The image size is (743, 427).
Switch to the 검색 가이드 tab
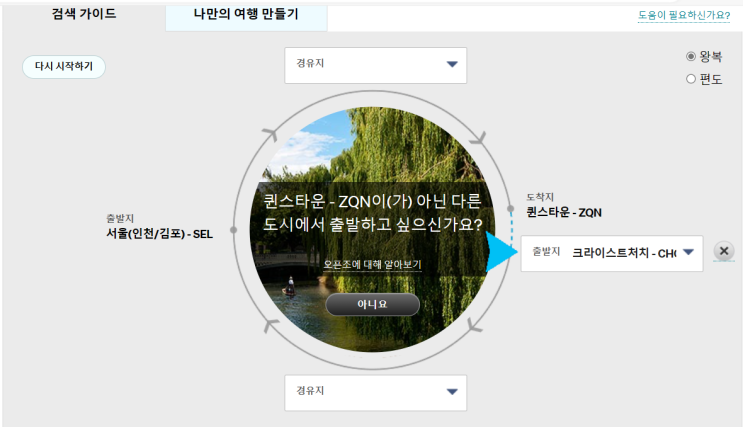[x=84, y=14]
